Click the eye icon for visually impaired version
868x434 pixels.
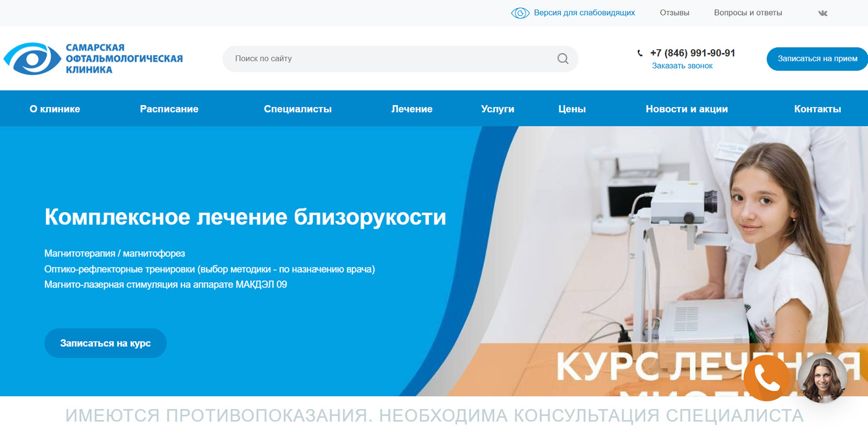pyautogui.click(x=520, y=13)
